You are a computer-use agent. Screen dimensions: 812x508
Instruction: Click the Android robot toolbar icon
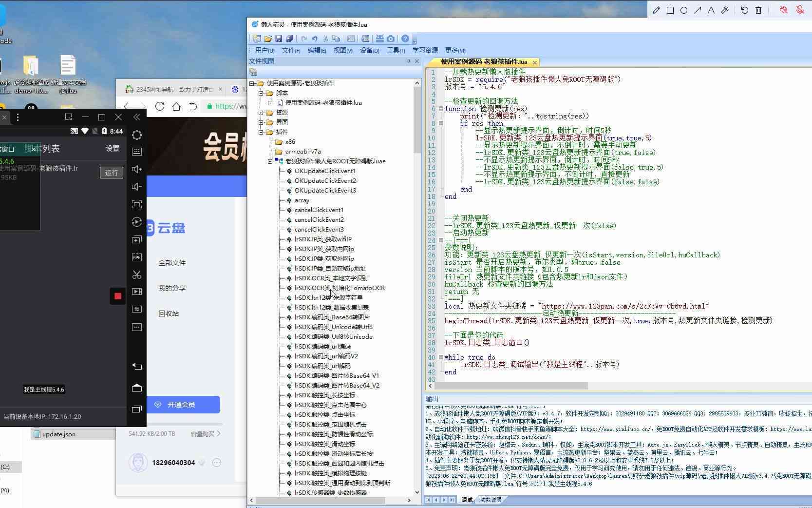379,39
